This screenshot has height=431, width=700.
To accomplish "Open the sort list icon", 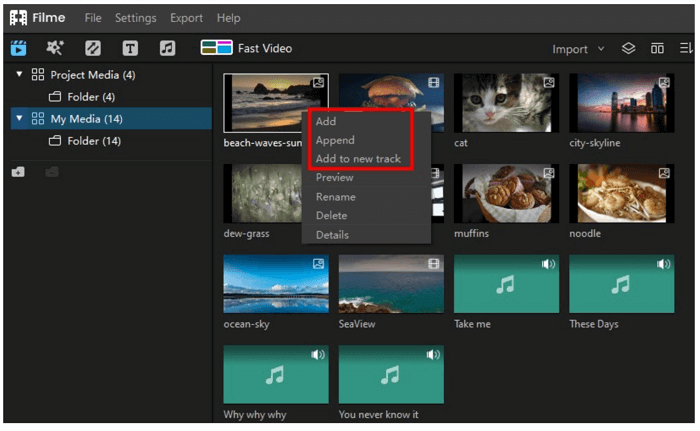I will click(686, 48).
